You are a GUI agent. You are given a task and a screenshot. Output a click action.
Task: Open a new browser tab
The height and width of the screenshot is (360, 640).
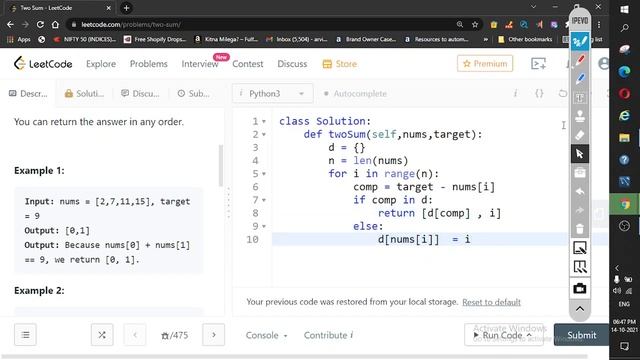[x=126, y=8]
